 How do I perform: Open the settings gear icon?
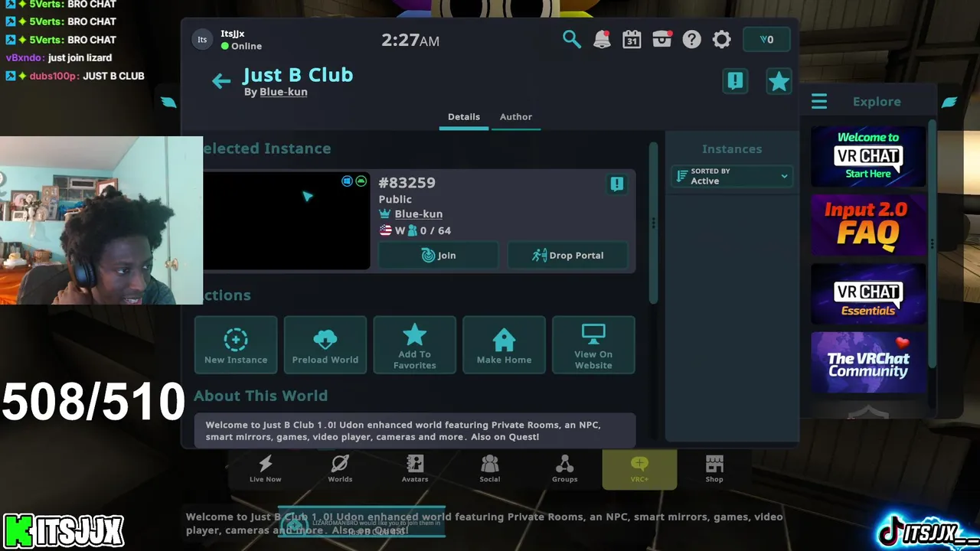721,39
